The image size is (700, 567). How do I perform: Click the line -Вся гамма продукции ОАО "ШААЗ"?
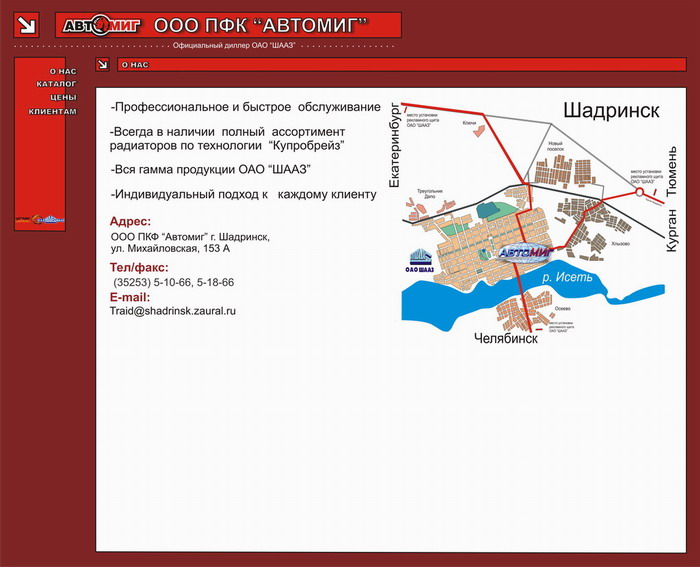pyautogui.click(x=210, y=170)
